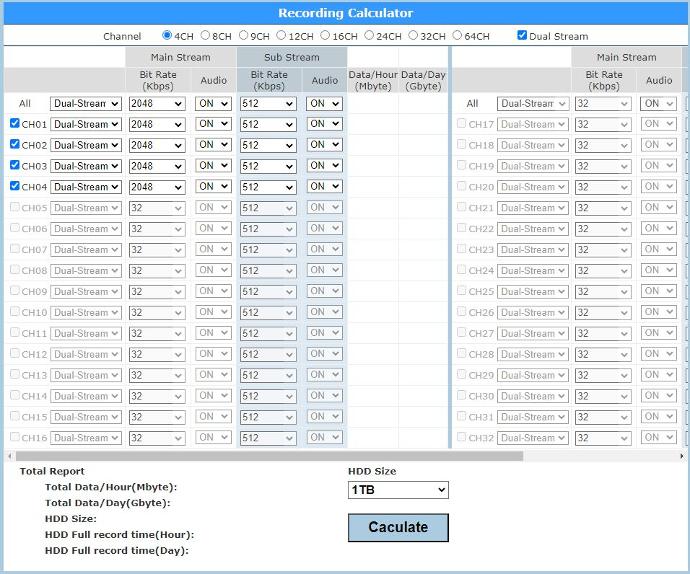Toggle the Dual Stream checkbox
Viewport: 690px width, 574px height.
pos(522,36)
